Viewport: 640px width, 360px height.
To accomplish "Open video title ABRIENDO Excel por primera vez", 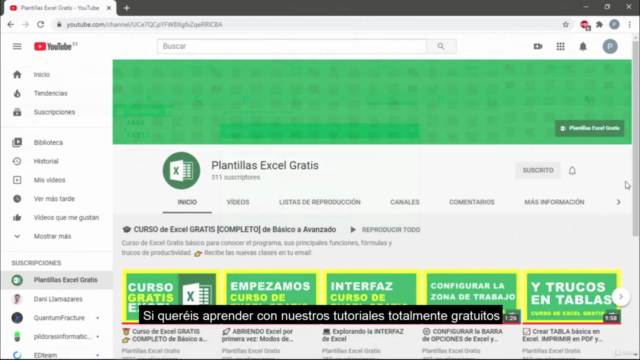I will click(x=258, y=335).
